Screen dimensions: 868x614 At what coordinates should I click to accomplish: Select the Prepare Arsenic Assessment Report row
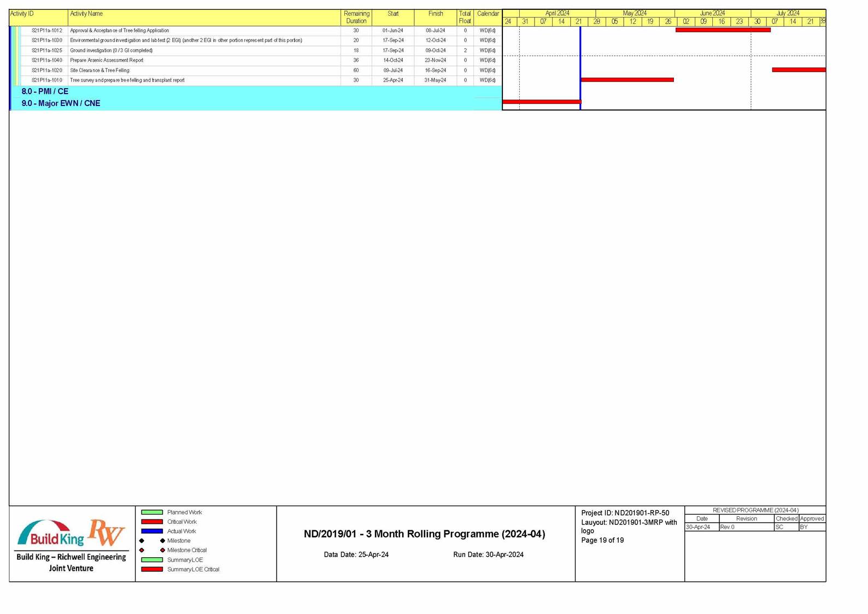(107, 60)
